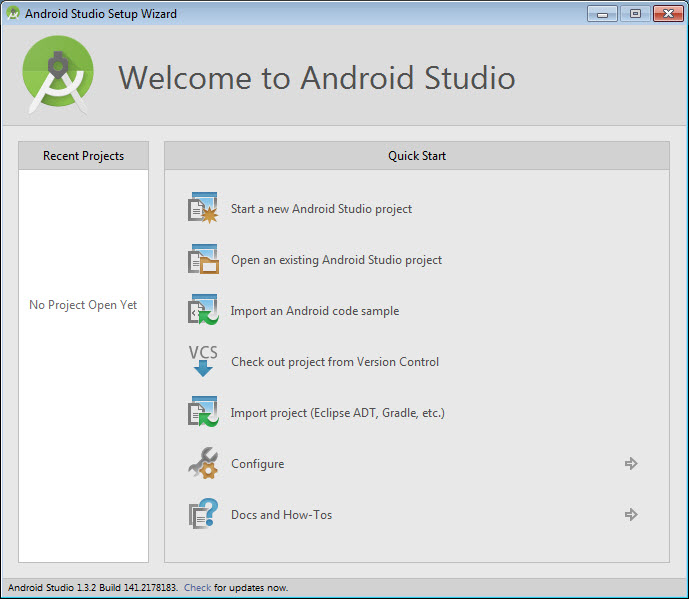Maximize the Setup Wizard window

[x=635, y=14]
